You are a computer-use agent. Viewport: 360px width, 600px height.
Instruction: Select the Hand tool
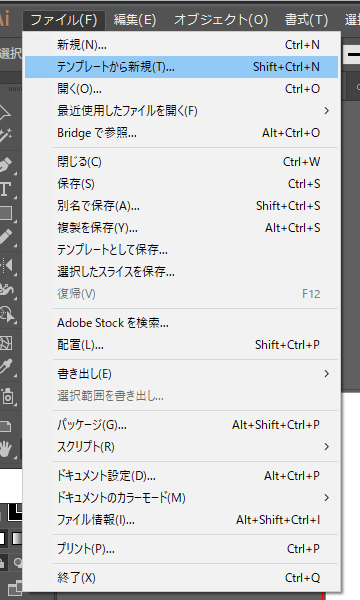pyautogui.click(x=6, y=448)
